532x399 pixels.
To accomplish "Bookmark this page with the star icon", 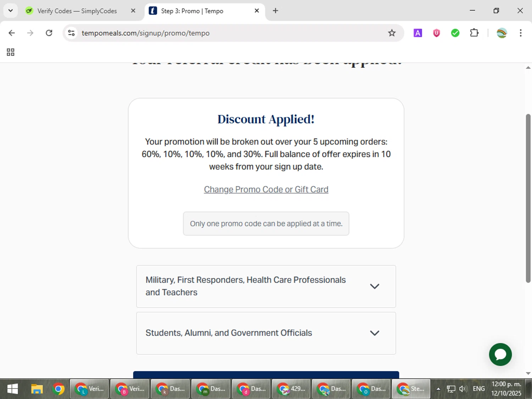I will point(392,33).
